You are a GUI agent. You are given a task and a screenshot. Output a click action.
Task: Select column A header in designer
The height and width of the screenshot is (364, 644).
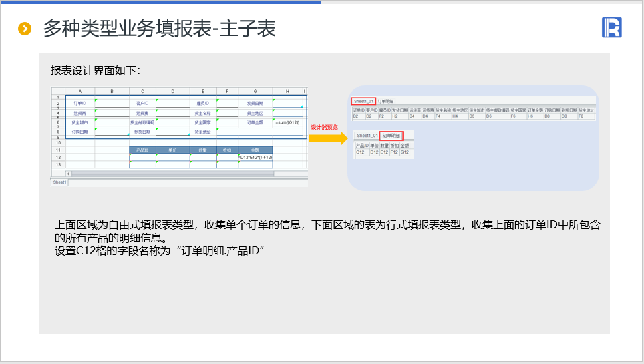pos(80,92)
